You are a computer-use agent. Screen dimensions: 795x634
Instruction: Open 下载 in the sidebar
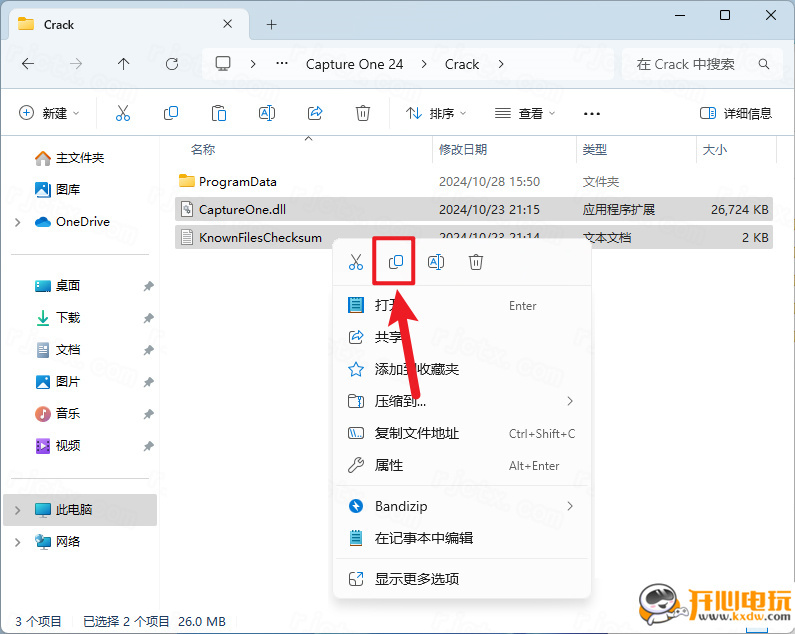[57, 318]
